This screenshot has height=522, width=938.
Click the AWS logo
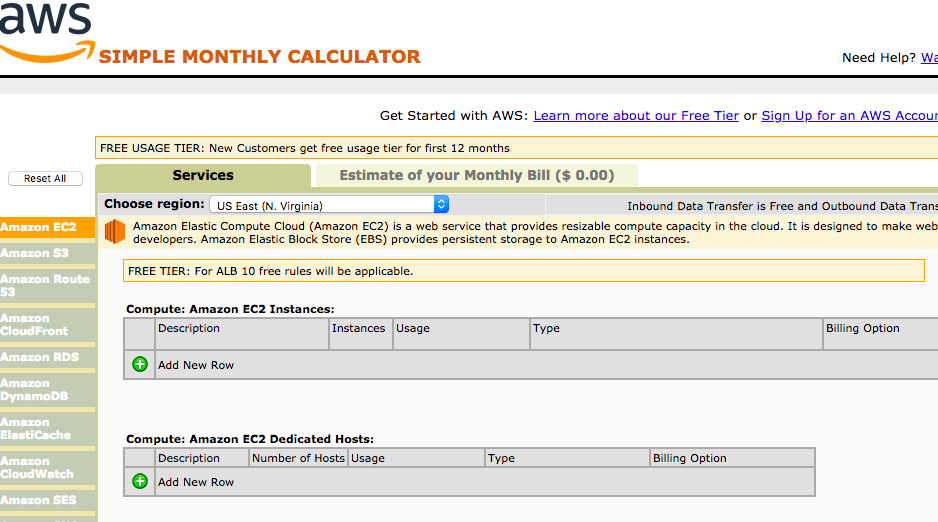pos(47,31)
